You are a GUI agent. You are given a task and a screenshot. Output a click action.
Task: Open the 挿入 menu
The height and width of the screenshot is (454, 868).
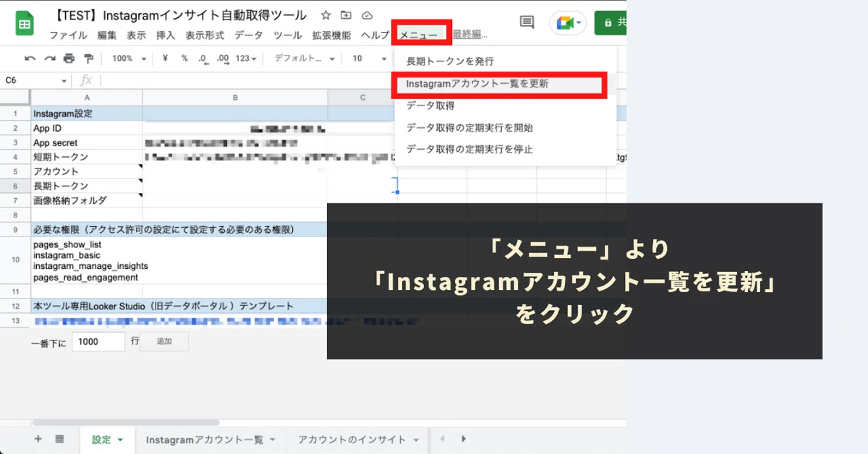click(166, 35)
